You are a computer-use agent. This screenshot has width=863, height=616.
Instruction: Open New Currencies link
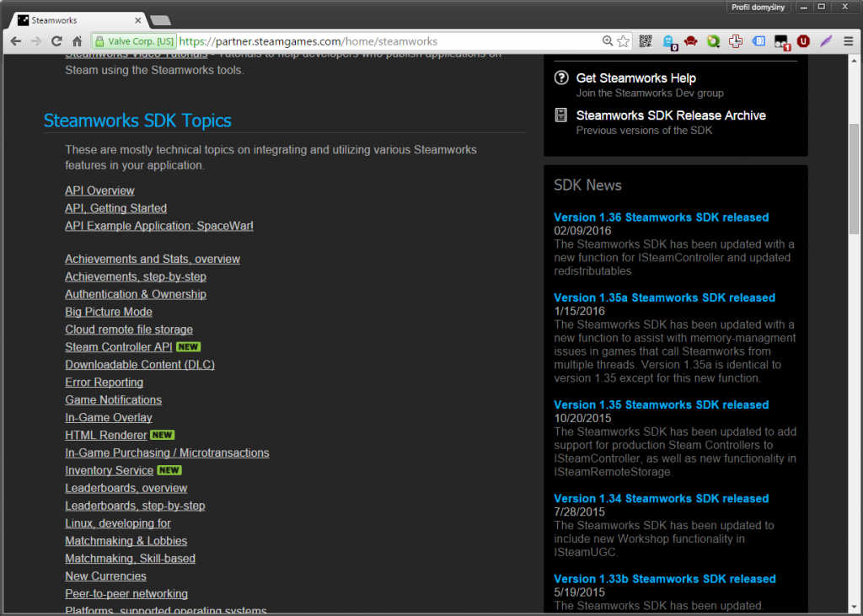(x=105, y=576)
